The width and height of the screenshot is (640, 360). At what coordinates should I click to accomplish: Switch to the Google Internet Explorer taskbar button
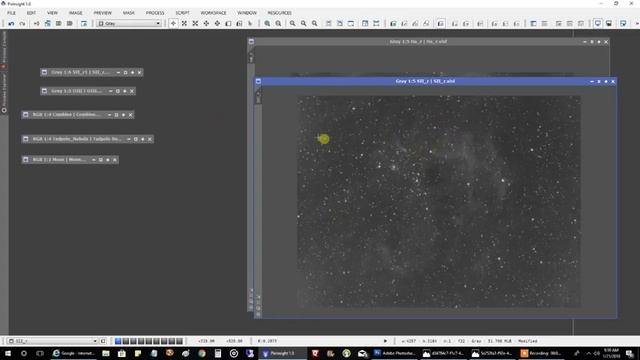(74, 353)
